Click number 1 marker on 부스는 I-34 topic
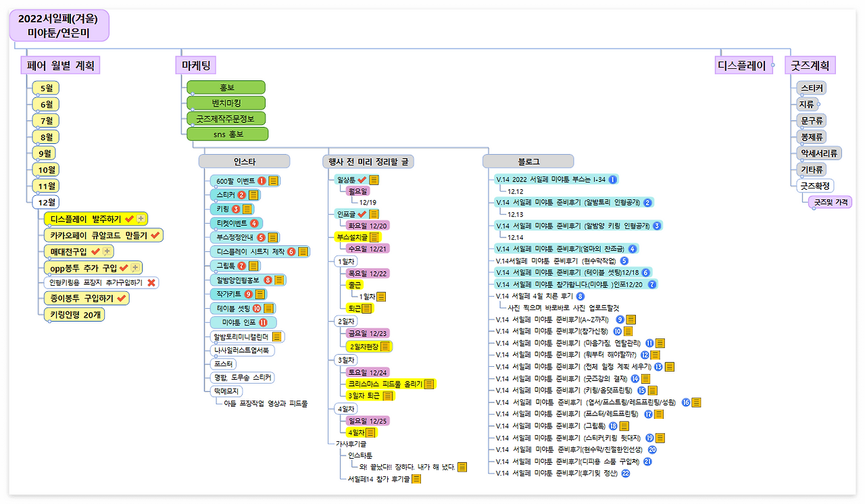The width and height of the screenshot is (865, 504). 612,179
